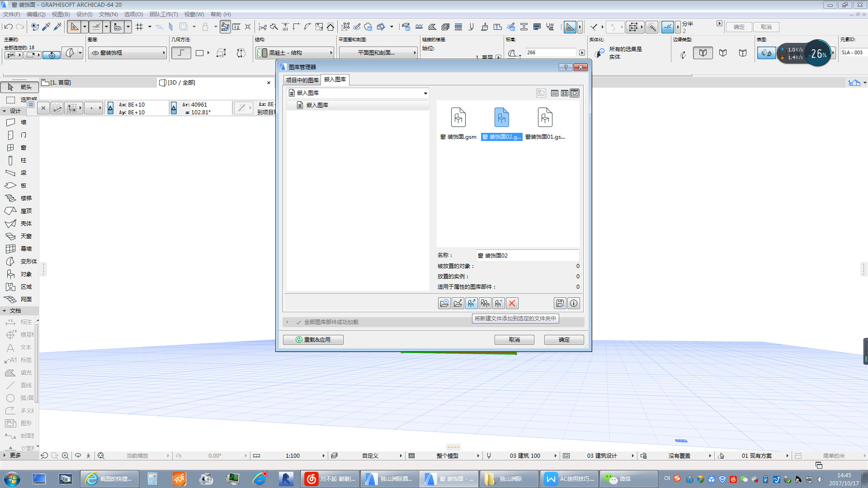Select the 屋顶 roof tool
Screen dimensions: 868x488
pos(19,211)
